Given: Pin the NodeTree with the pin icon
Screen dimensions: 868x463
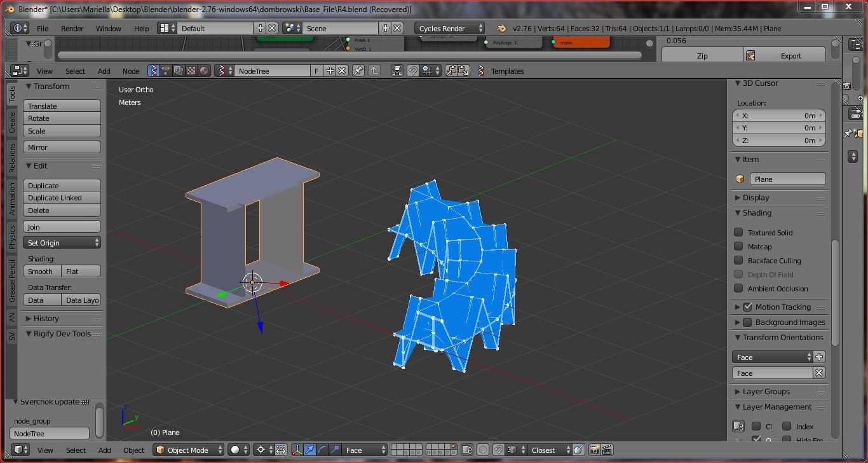Looking at the screenshot, I should [358, 71].
